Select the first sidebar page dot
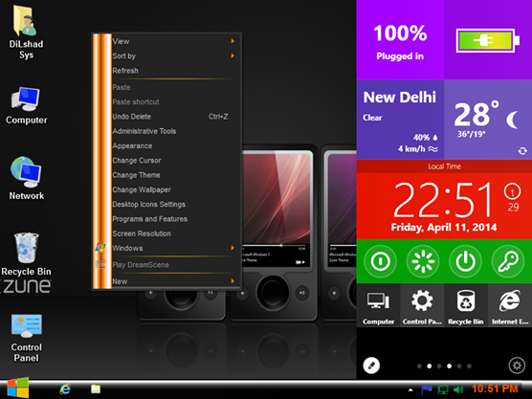This screenshot has height=399, width=532. [419, 366]
